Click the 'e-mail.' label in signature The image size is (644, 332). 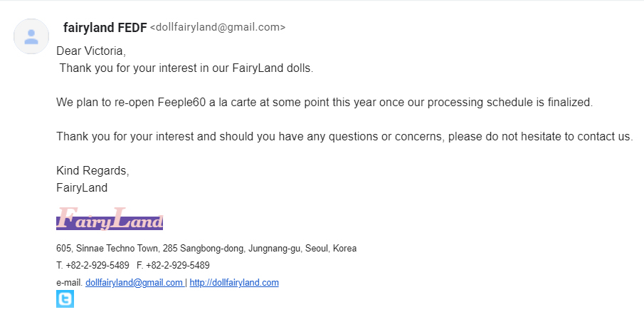(x=70, y=283)
